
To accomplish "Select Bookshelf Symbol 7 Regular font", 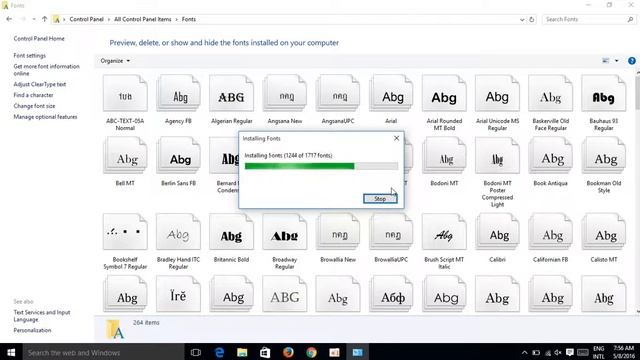I will (125, 232).
